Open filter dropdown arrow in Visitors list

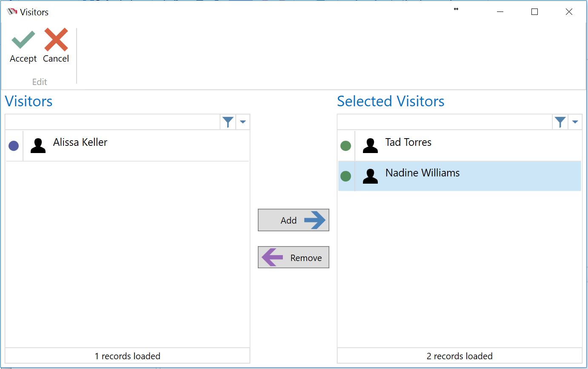[x=243, y=122]
